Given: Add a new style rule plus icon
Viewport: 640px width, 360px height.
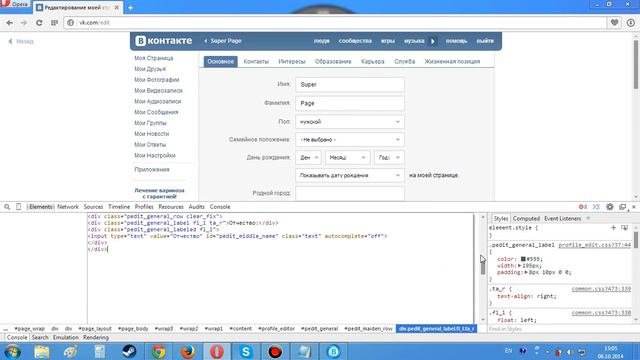Looking at the screenshot, I should 613,227.
